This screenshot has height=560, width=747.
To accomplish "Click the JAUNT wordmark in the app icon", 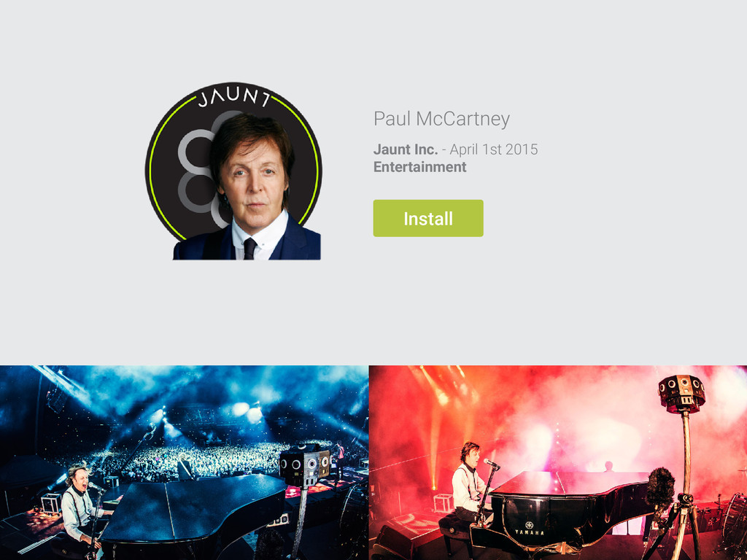I will (234, 97).
